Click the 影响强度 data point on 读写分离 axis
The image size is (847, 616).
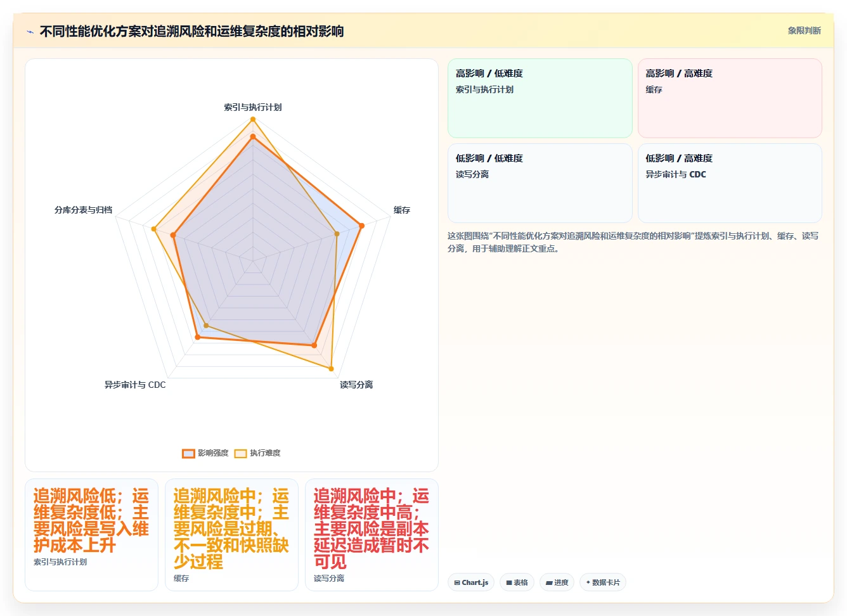[x=314, y=345]
